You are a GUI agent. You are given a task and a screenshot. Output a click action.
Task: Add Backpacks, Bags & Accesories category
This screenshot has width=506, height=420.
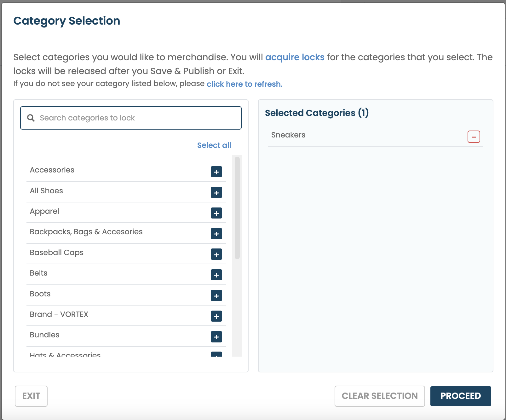(x=216, y=234)
